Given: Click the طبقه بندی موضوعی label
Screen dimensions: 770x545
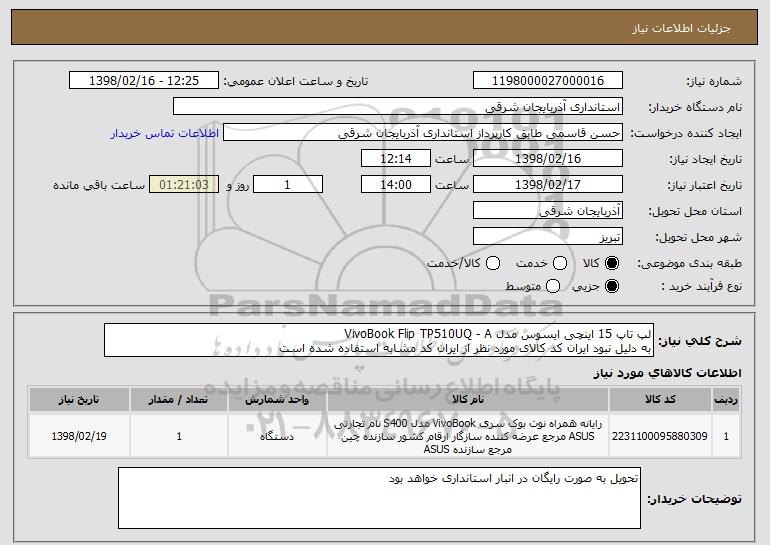Looking at the screenshot, I should pyautogui.click(x=689, y=263).
